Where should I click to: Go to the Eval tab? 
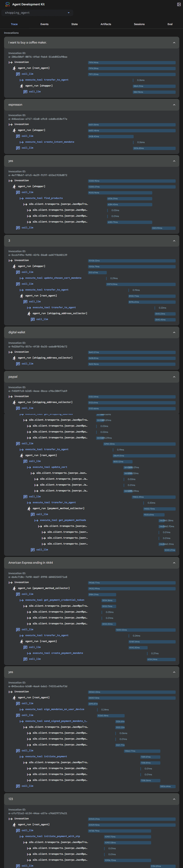(170, 24)
